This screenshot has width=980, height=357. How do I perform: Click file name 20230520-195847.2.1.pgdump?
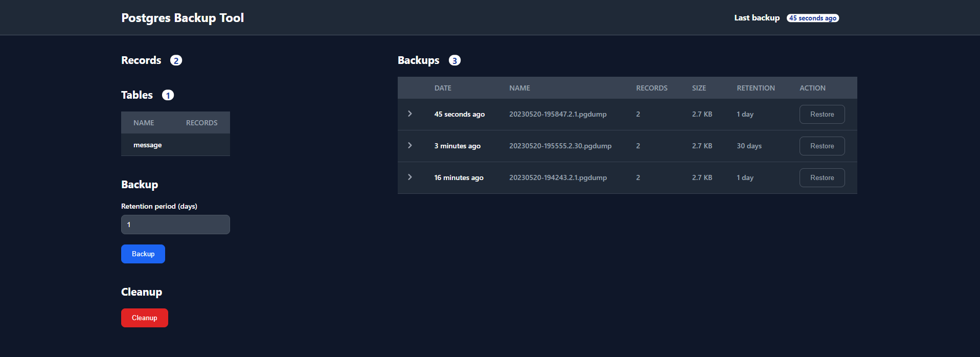click(558, 114)
